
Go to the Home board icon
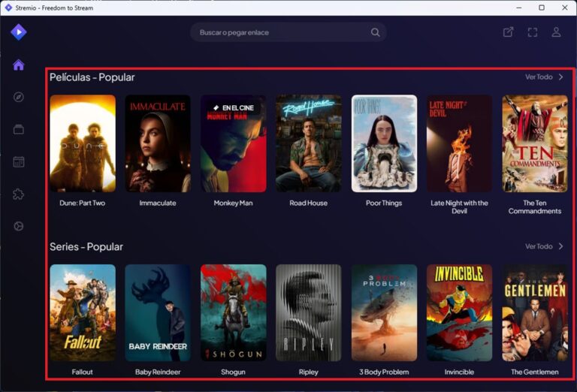[x=18, y=65]
